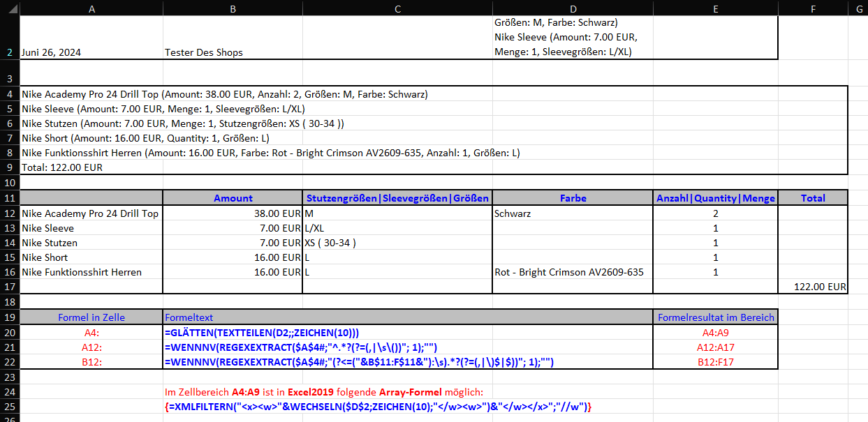Image resolution: width=868 pixels, height=422 pixels.
Task: Select column C header
Action: (397, 8)
